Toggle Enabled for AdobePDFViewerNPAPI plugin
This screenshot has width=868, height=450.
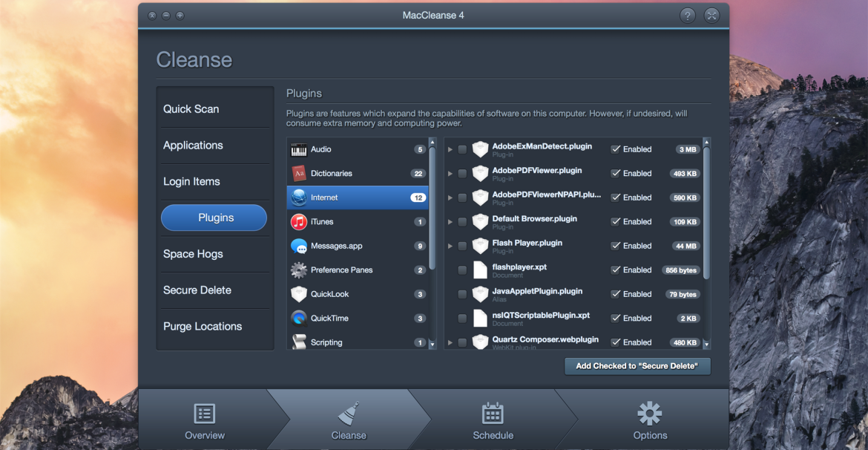[x=615, y=198]
